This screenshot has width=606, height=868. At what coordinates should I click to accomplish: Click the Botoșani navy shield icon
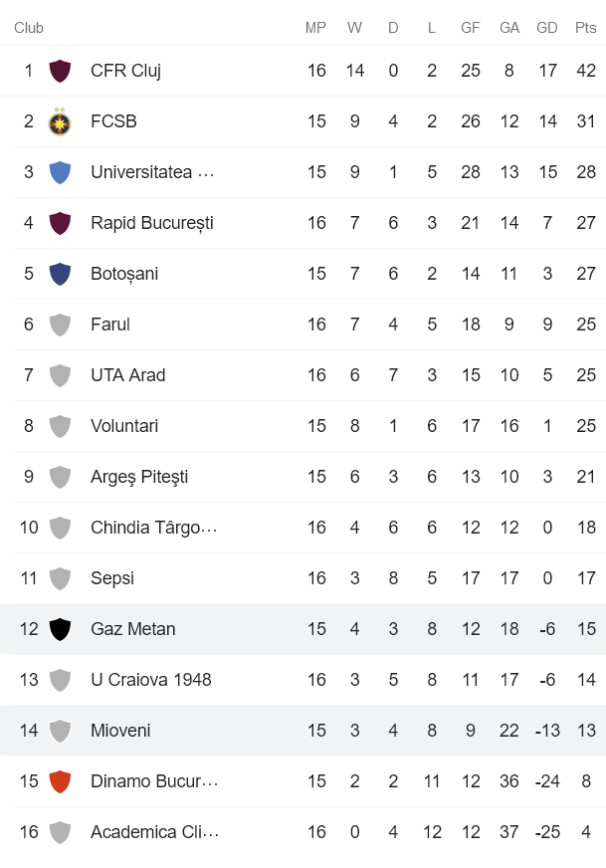point(61,274)
